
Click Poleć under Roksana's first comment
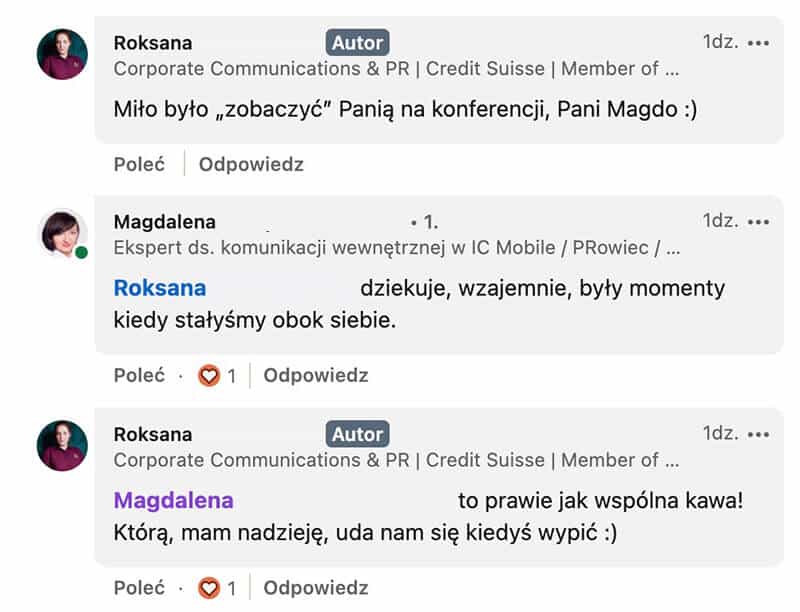(x=139, y=164)
